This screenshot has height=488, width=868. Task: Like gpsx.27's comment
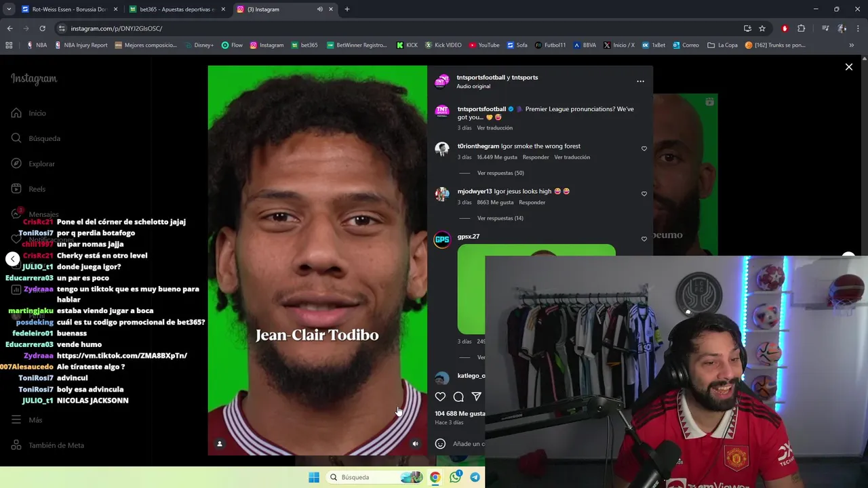644,239
